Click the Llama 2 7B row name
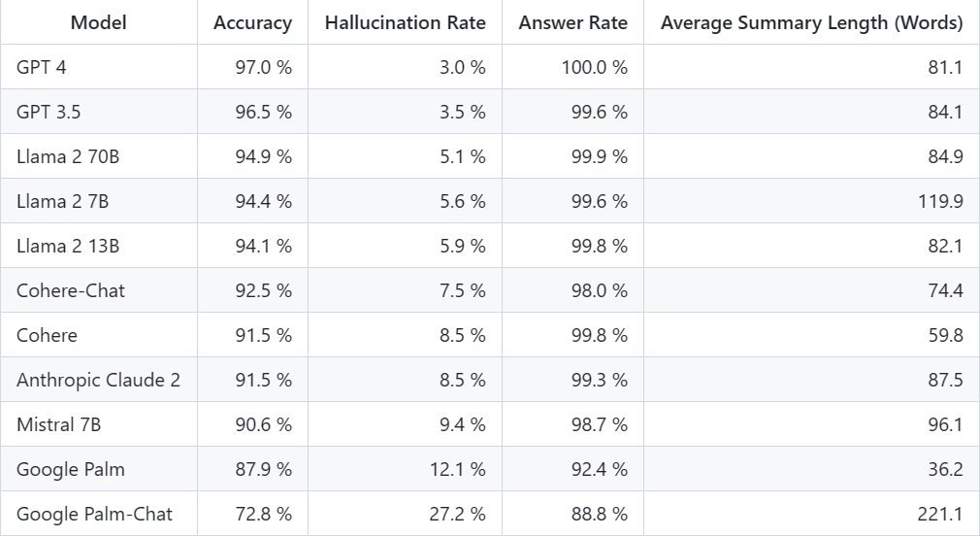 pyautogui.click(x=62, y=201)
